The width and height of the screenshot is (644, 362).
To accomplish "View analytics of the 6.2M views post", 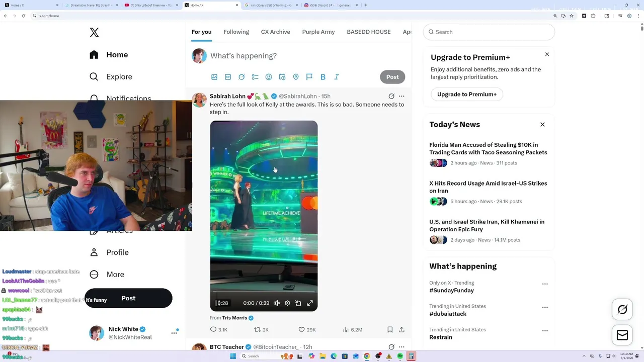I will tap(352, 330).
